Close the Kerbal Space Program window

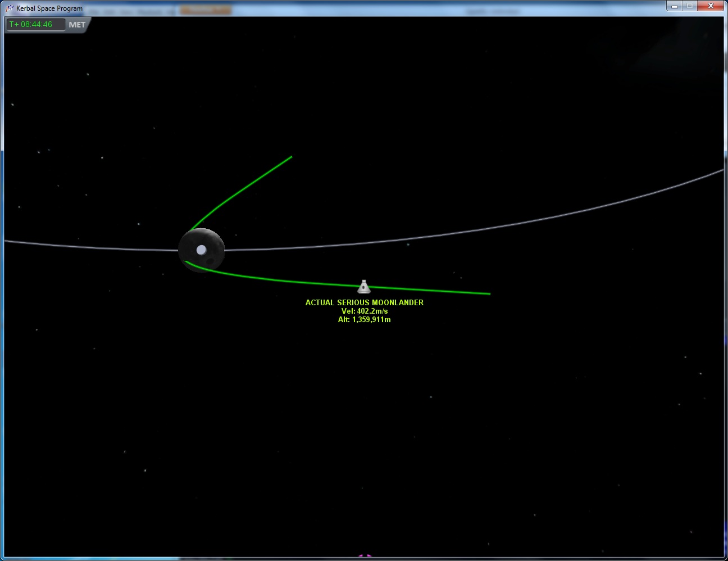click(711, 6)
